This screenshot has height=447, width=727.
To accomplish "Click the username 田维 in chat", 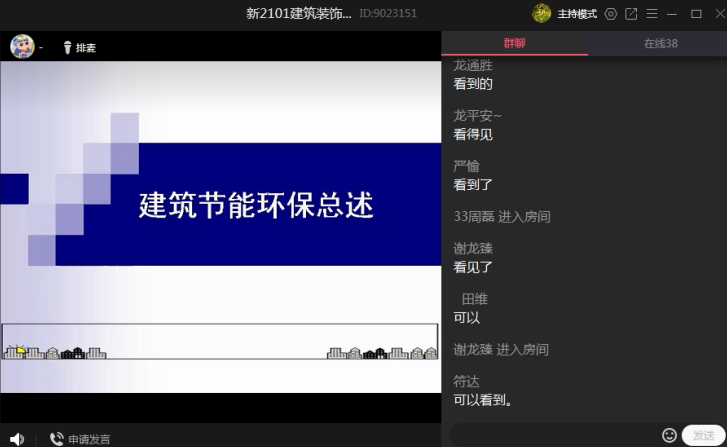I will click(x=474, y=299).
